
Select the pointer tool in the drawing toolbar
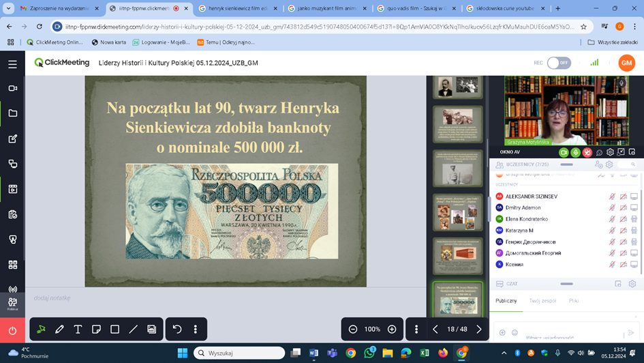pyautogui.click(x=41, y=330)
